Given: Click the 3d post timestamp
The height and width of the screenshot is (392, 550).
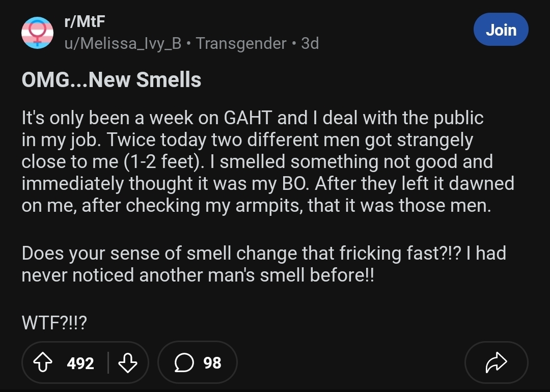Looking at the screenshot, I should (x=310, y=43).
